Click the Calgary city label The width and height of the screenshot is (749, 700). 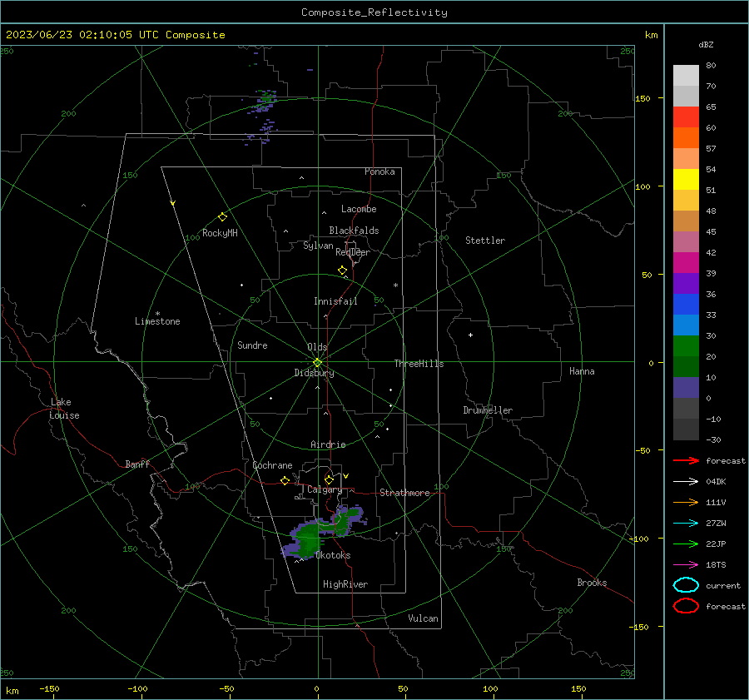pyautogui.click(x=325, y=489)
